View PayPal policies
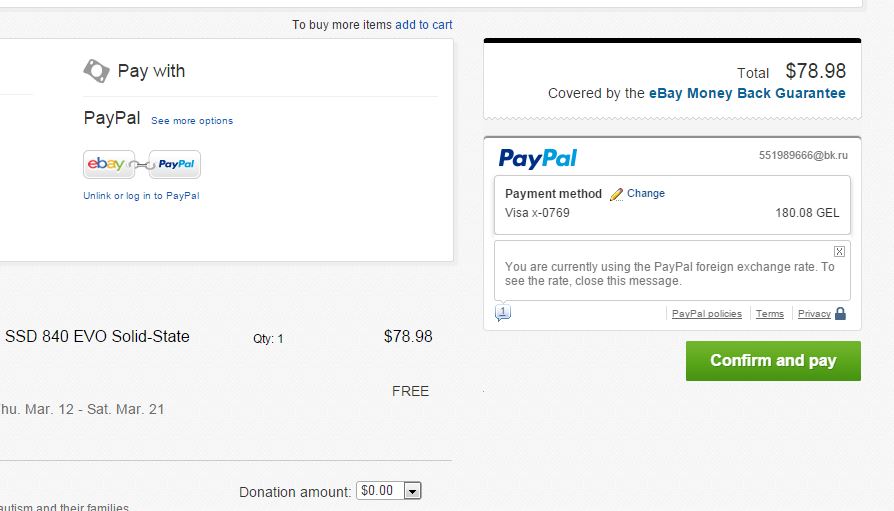 [707, 314]
